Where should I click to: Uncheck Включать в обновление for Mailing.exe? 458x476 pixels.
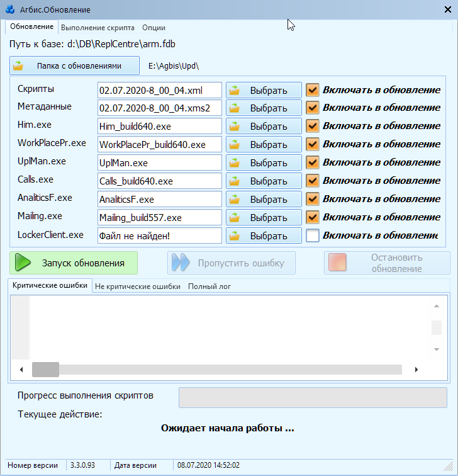pyautogui.click(x=313, y=217)
